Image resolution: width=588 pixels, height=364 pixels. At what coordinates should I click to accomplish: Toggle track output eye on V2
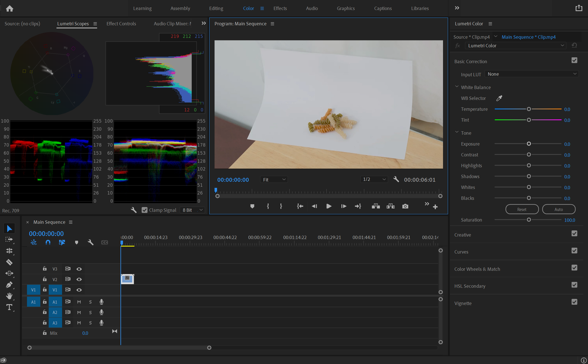coord(79,279)
